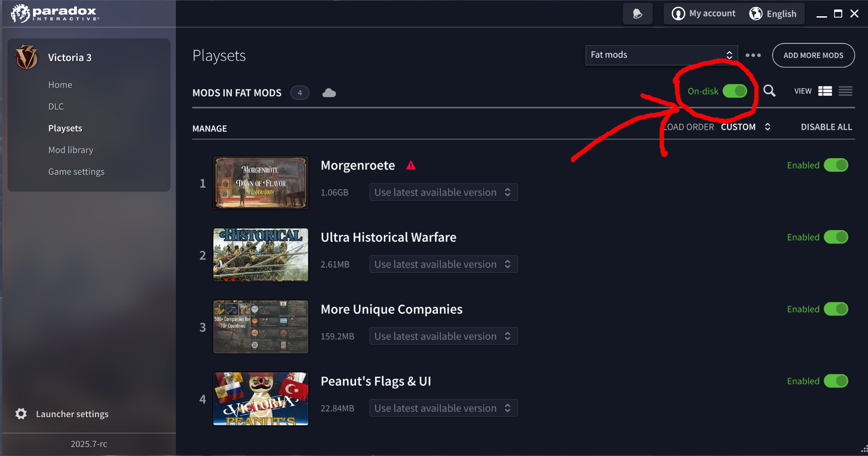Click DISABLE ALL mods
The width and height of the screenshot is (868, 456).
point(826,127)
